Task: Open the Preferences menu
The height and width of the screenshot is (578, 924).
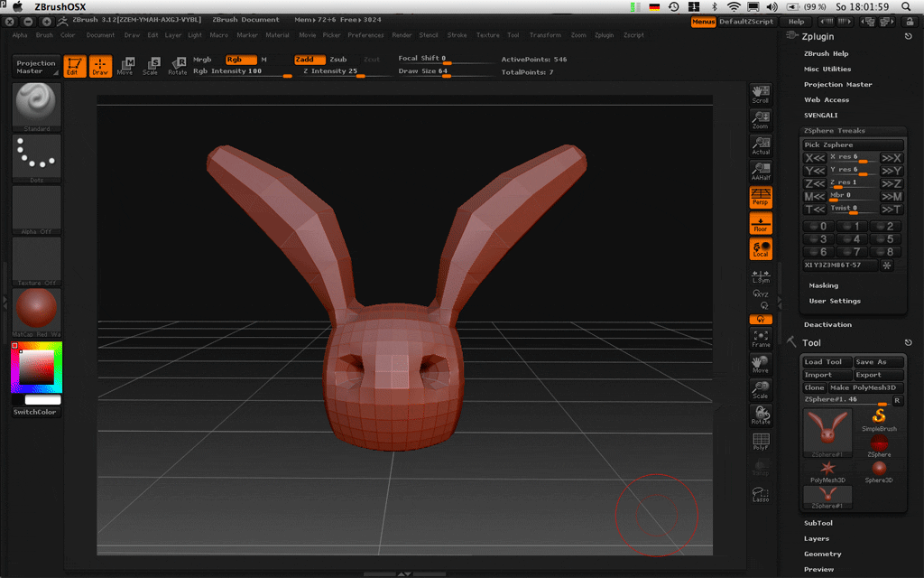Action: pos(365,35)
